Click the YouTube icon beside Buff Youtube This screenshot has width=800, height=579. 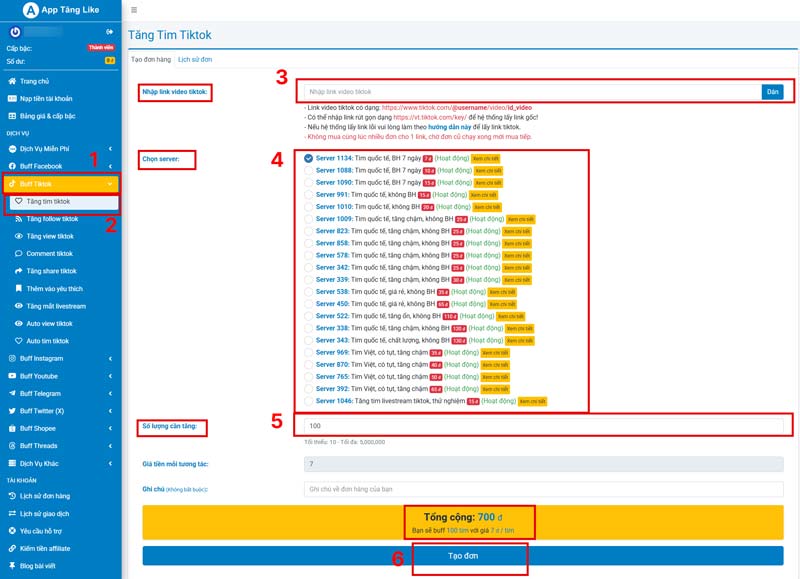click(x=12, y=376)
